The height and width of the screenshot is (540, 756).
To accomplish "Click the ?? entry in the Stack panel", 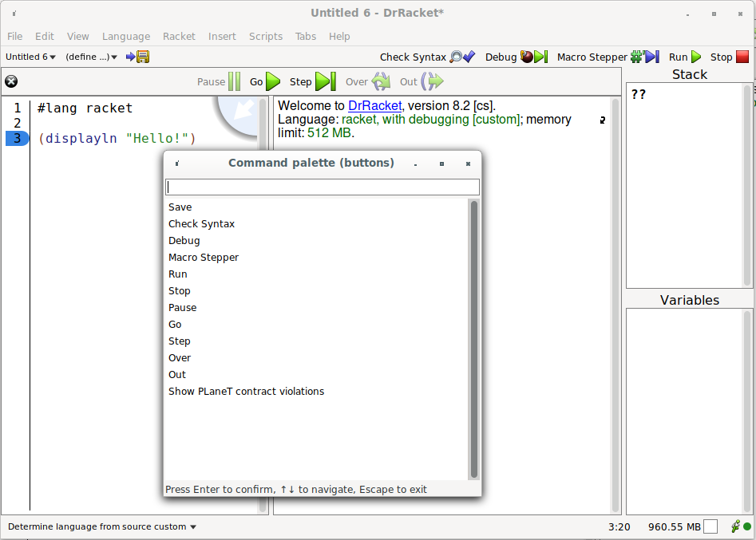I will click(x=639, y=94).
